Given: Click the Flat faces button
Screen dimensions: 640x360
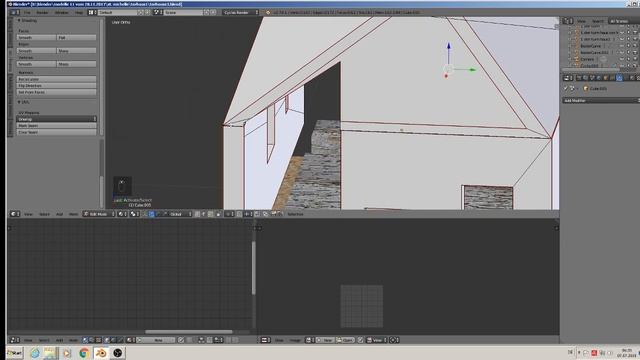Looking at the screenshot, I should click(x=76, y=38).
